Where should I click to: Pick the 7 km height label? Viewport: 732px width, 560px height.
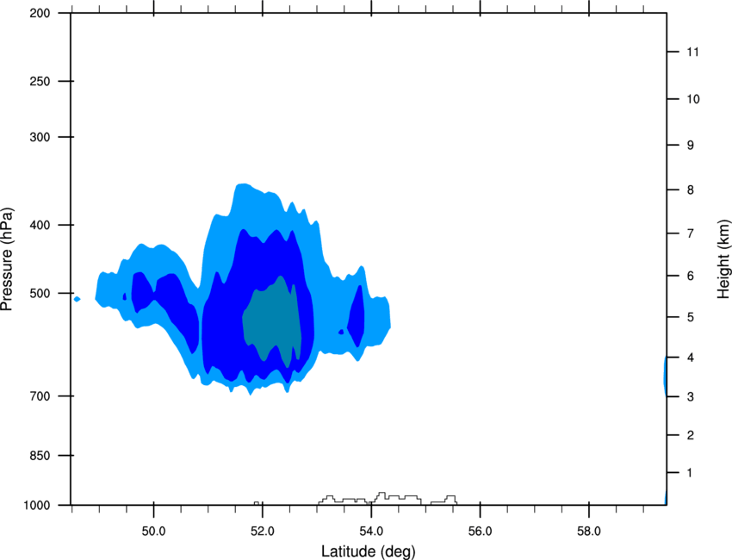point(691,233)
